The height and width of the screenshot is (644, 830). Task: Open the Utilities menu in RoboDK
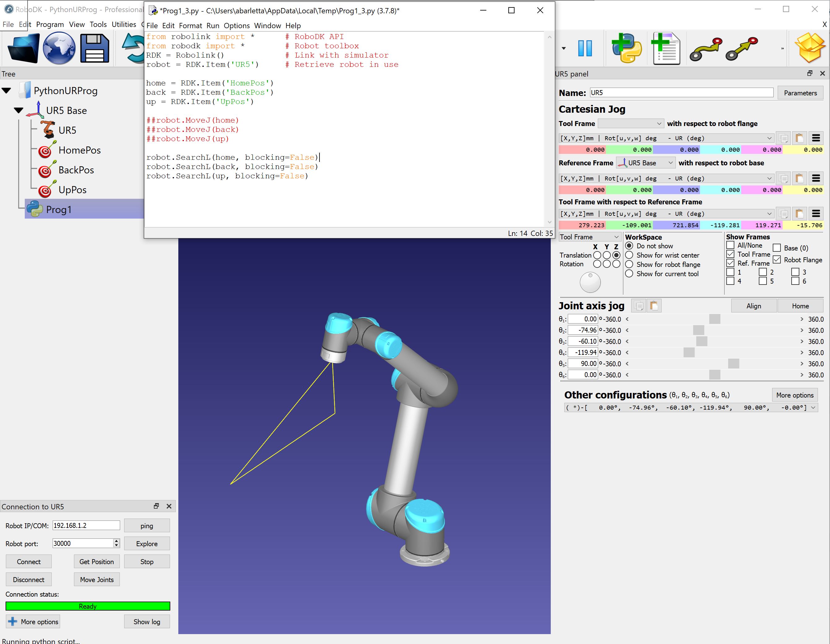(x=124, y=24)
